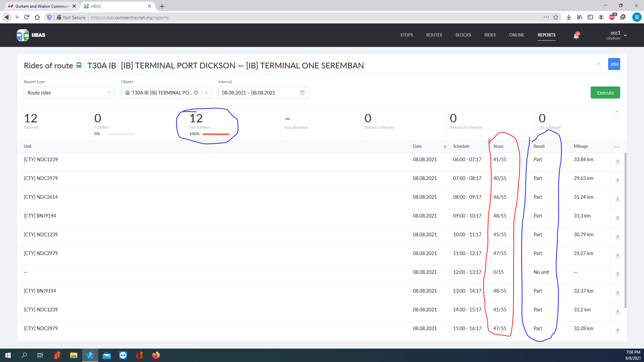Click map icon for NDC1239 06:00 ride
The width and height of the screenshot is (644, 362).
(x=617, y=162)
